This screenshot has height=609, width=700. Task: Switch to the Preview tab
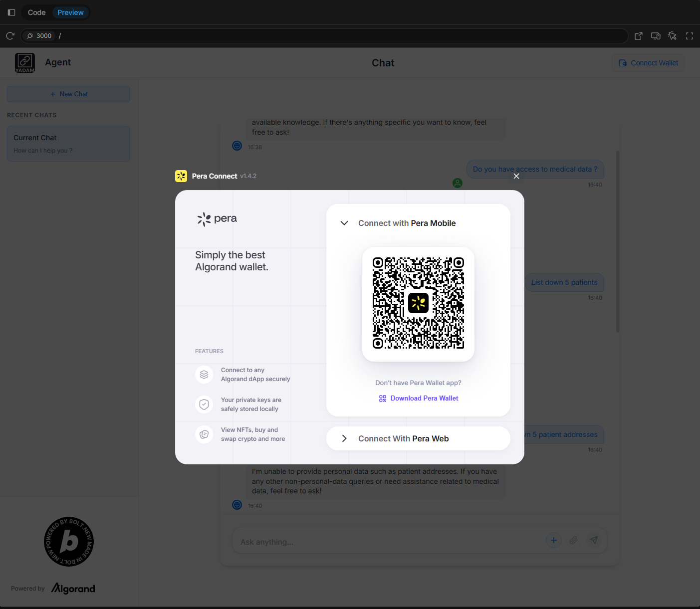(x=70, y=12)
